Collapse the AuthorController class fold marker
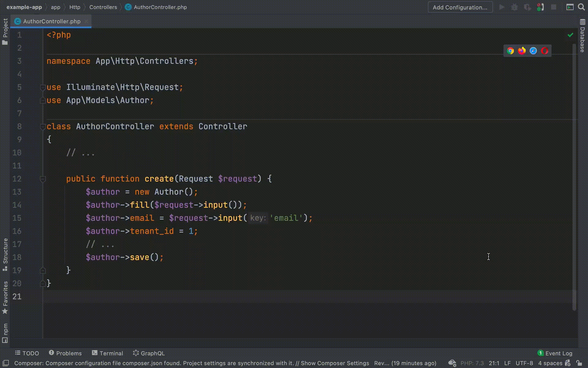This screenshot has height=368, width=588. 43,127
